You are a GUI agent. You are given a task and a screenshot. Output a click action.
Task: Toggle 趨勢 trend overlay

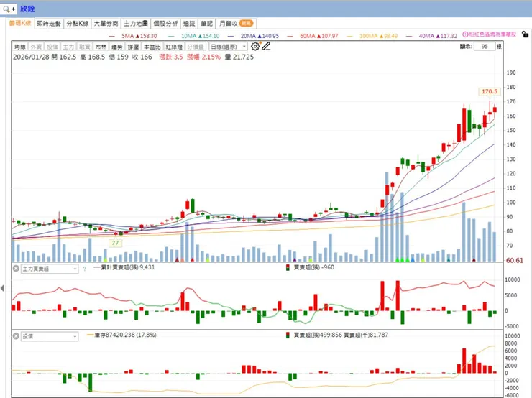point(116,47)
